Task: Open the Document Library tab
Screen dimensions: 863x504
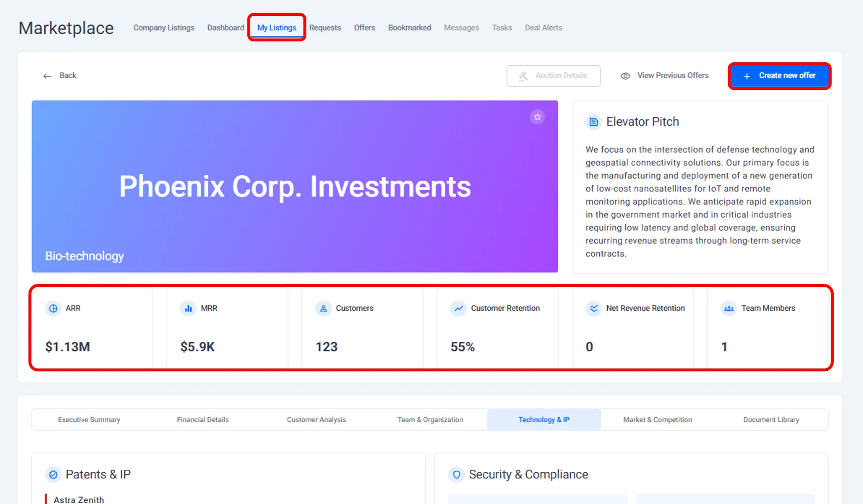Action: point(771,420)
